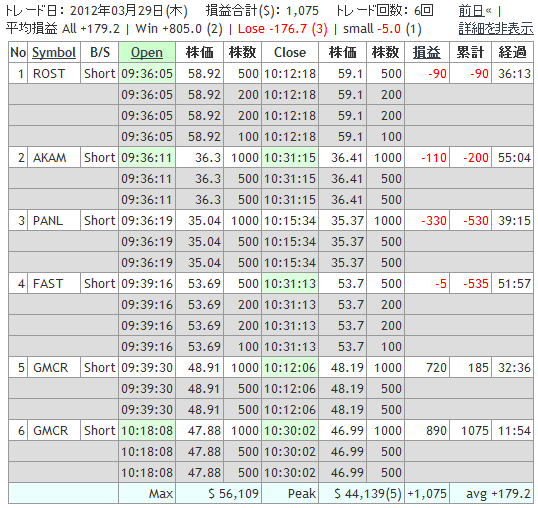Click the 720 profit value for GMCR

tap(427, 368)
